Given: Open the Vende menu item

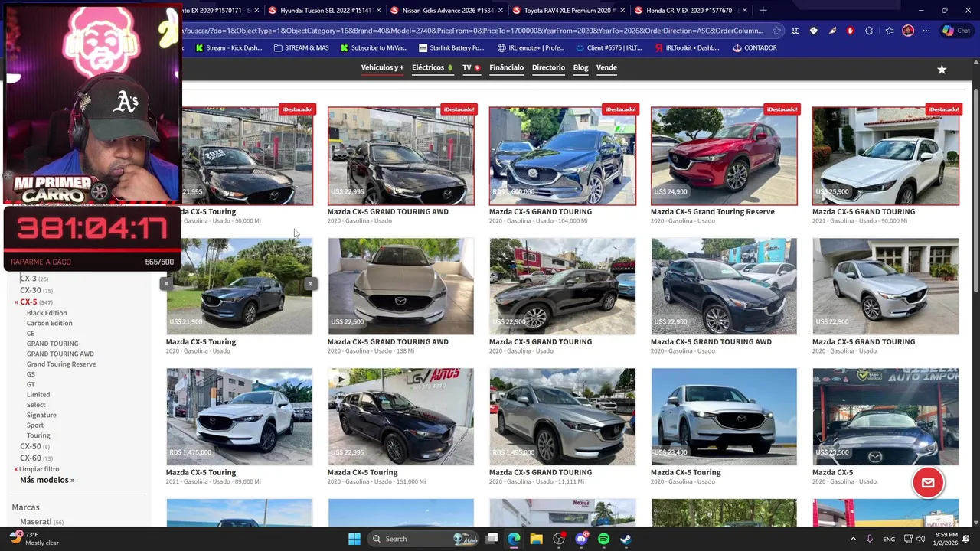Looking at the screenshot, I should click(x=606, y=67).
